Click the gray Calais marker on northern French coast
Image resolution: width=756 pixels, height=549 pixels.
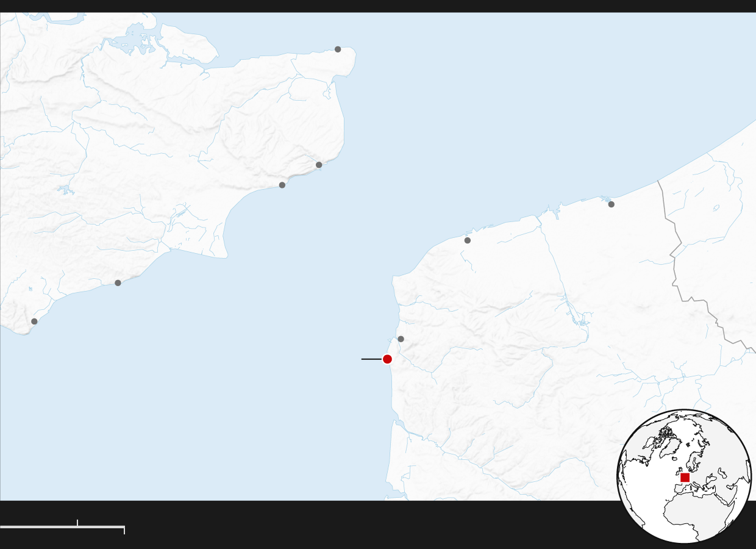coord(468,240)
